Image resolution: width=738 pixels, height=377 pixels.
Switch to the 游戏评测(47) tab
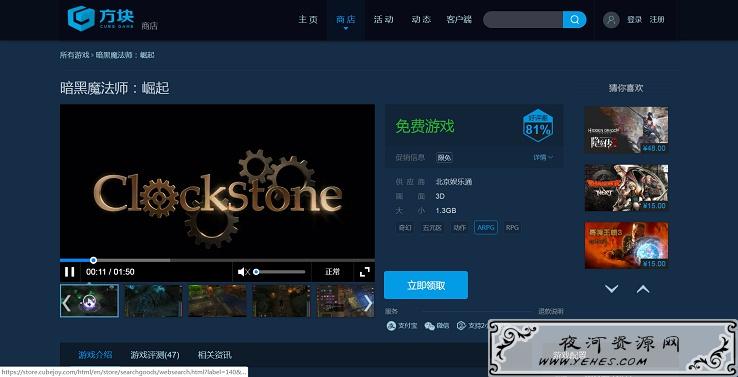pos(155,355)
